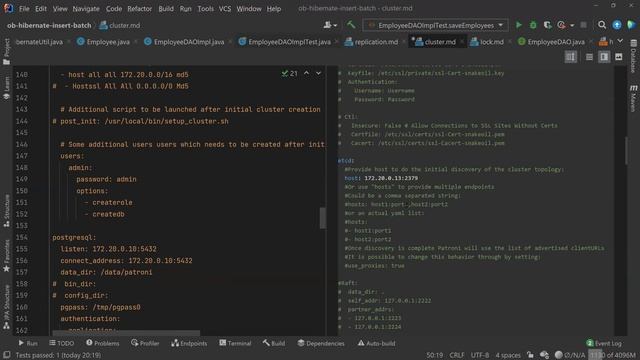Switch to editor and preview split view

[x=604, y=57]
